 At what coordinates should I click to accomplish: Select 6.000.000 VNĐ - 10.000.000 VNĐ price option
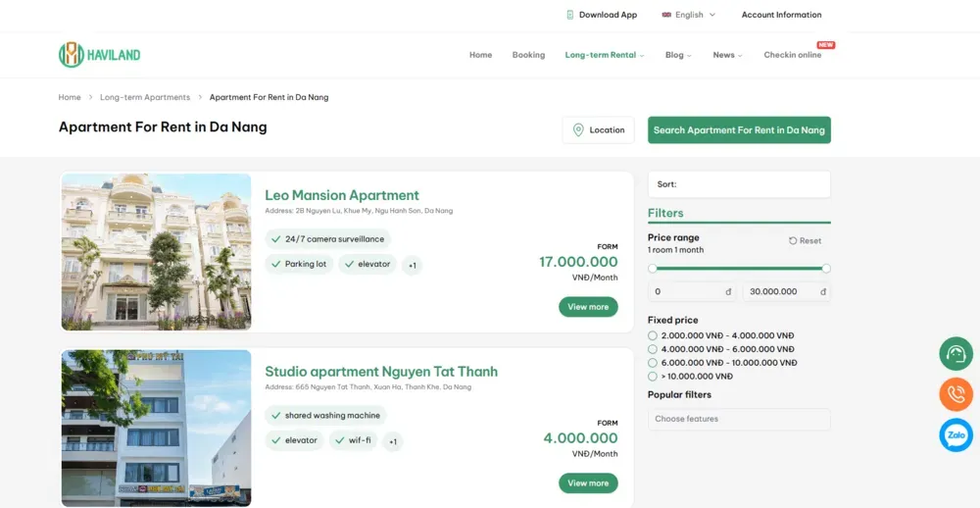coord(653,363)
